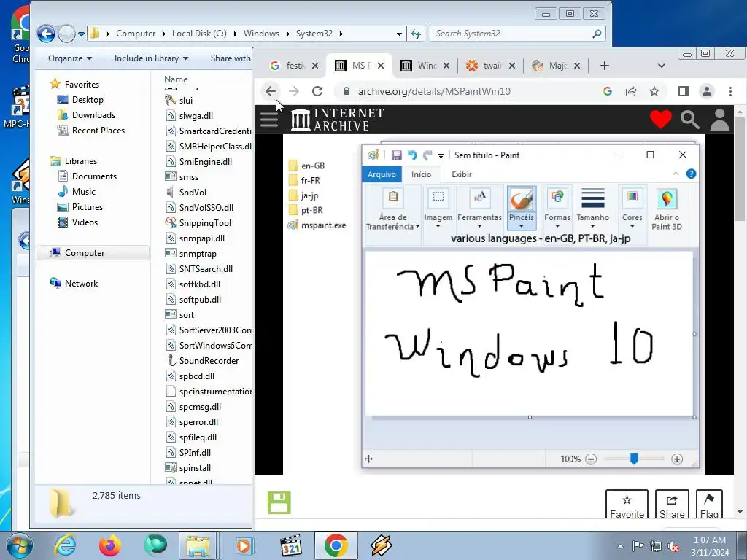Screen dimensions: 747x560
Task: Select SndVol file in list
Action: coord(193,192)
